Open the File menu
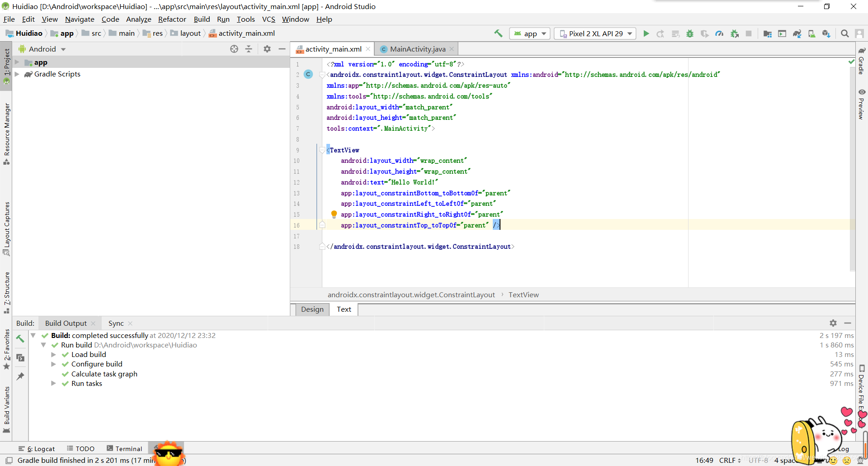The image size is (868, 466). tap(9, 19)
